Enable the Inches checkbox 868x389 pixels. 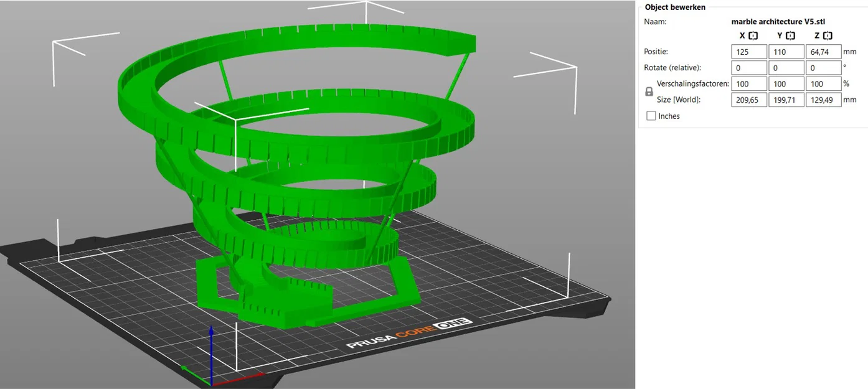point(651,116)
